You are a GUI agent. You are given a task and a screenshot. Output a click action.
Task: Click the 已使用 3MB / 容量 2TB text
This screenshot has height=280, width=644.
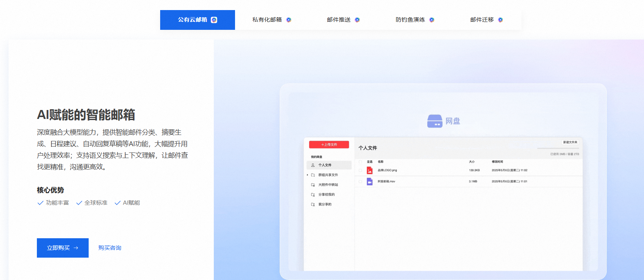565,154
